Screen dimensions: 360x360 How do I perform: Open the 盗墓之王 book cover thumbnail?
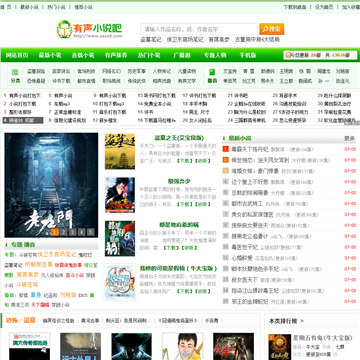click(x=120, y=151)
